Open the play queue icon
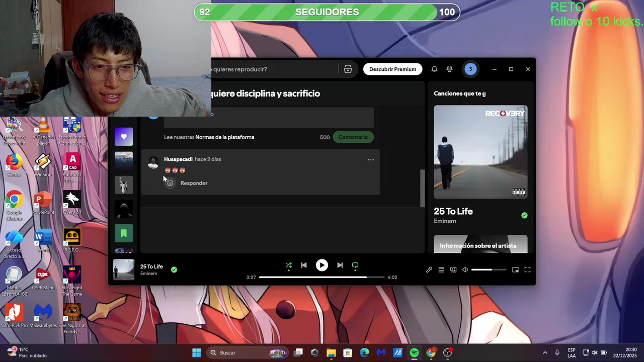 point(441,270)
